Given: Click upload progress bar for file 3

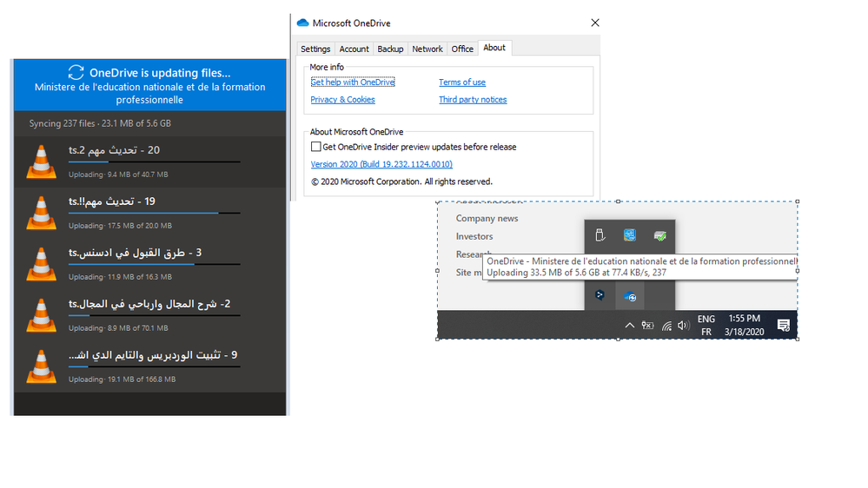Looking at the screenshot, I should point(155,264).
